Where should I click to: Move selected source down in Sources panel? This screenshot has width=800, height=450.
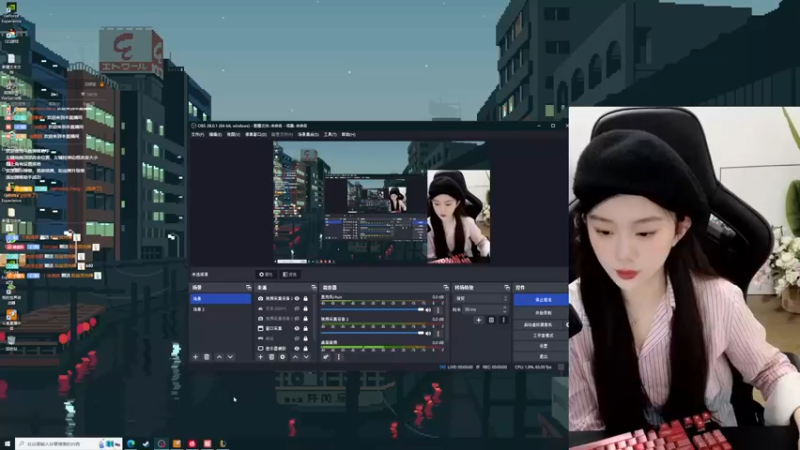(x=306, y=357)
